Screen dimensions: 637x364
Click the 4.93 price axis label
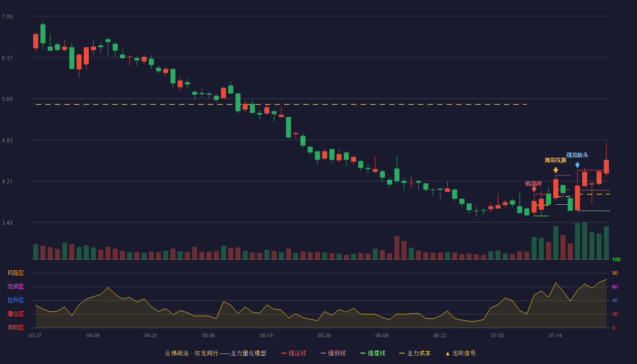pos(7,141)
